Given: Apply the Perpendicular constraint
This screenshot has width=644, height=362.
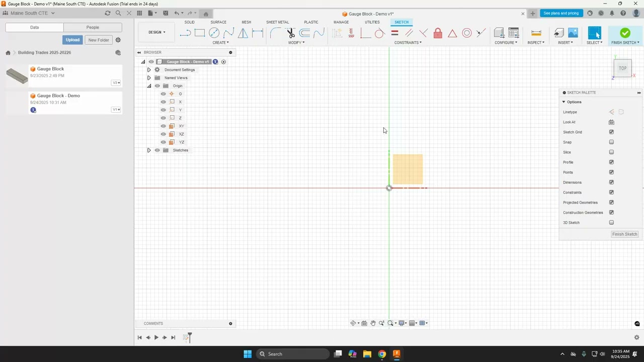Looking at the screenshot, I should coord(423,33).
